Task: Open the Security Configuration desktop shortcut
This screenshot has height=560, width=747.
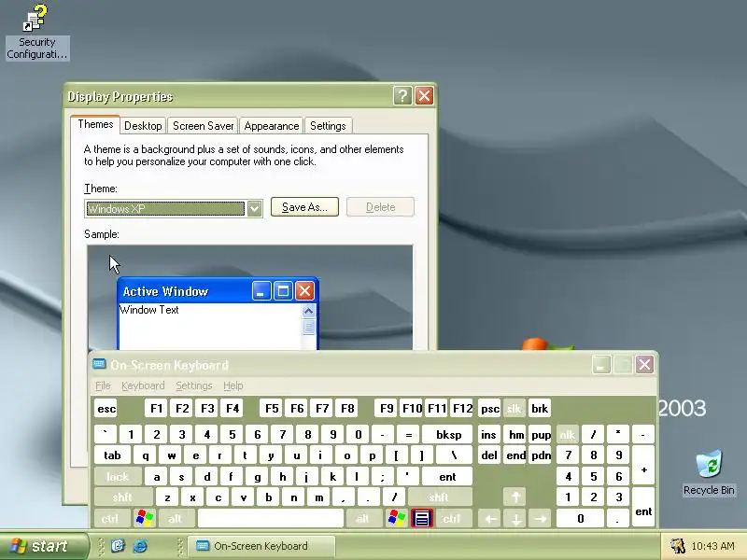Action: point(37,32)
